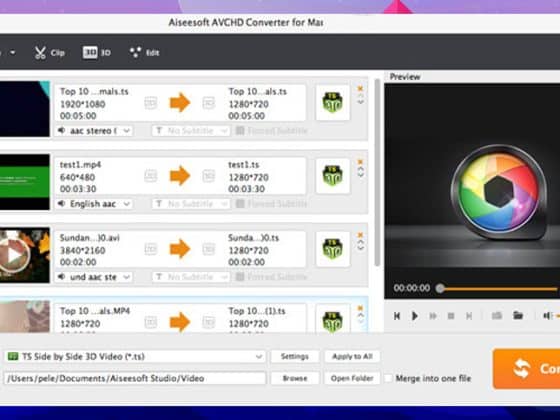Move test1.mp4 up or down with its reorder arrows
Viewport: 560px width, 420px height.
pos(360,172)
